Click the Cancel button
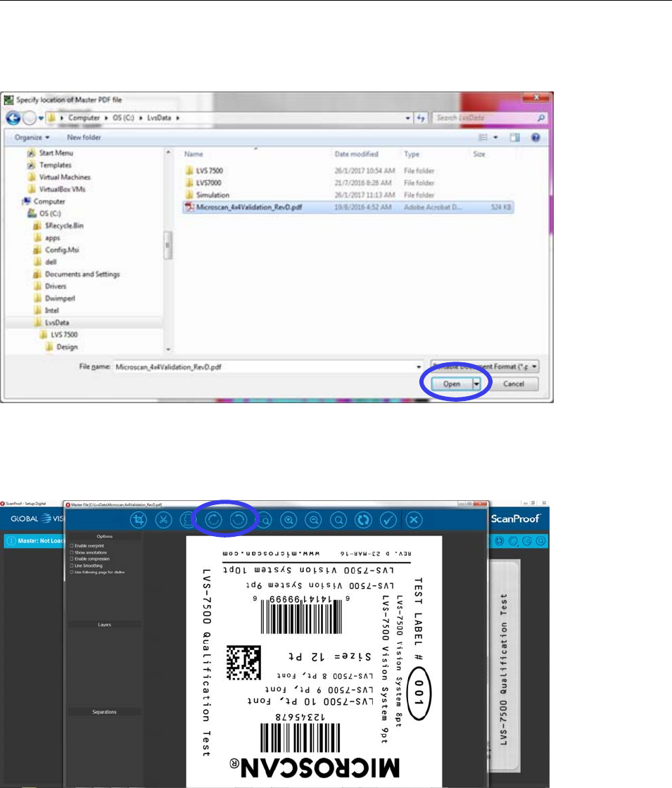672x788 pixels. [514, 384]
